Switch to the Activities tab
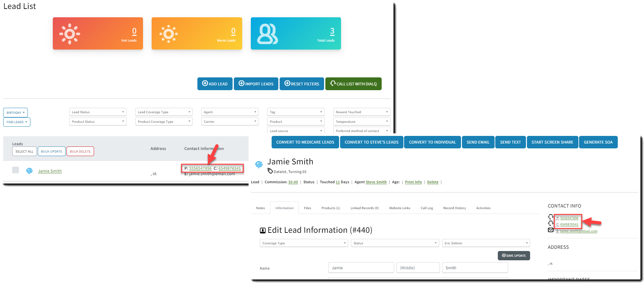 click(483, 208)
